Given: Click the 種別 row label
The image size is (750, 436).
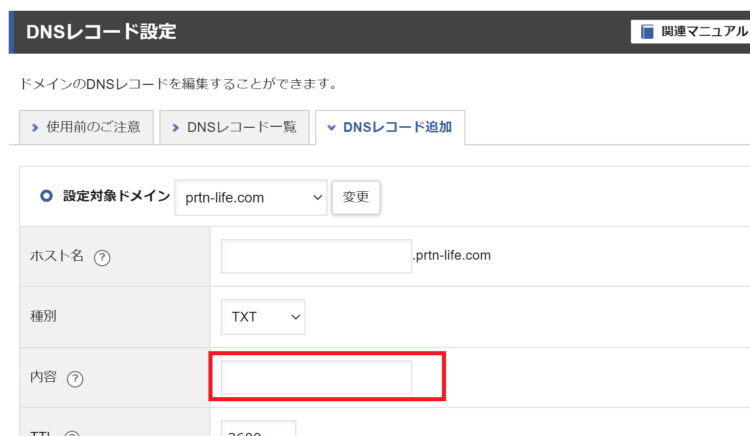Looking at the screenshot, I should coord(44,316).
